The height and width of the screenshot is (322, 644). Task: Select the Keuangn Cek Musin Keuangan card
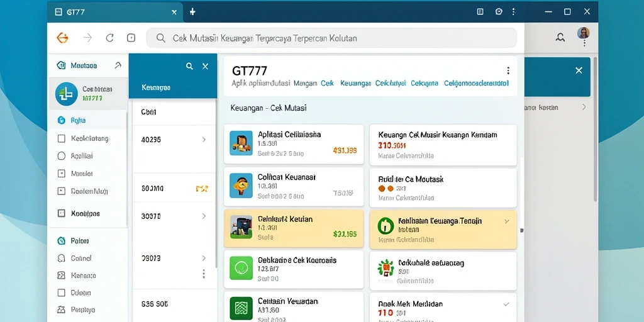[x=443, y=145]
